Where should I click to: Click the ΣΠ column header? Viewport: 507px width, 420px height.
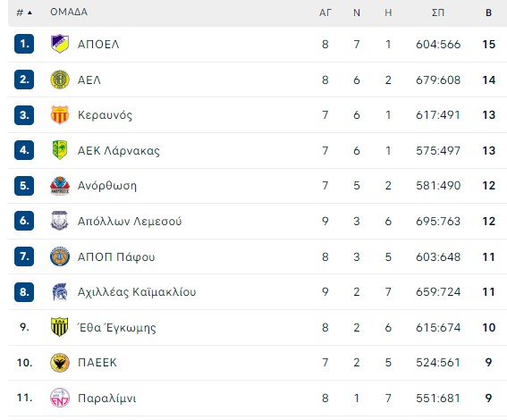[438, 13]
